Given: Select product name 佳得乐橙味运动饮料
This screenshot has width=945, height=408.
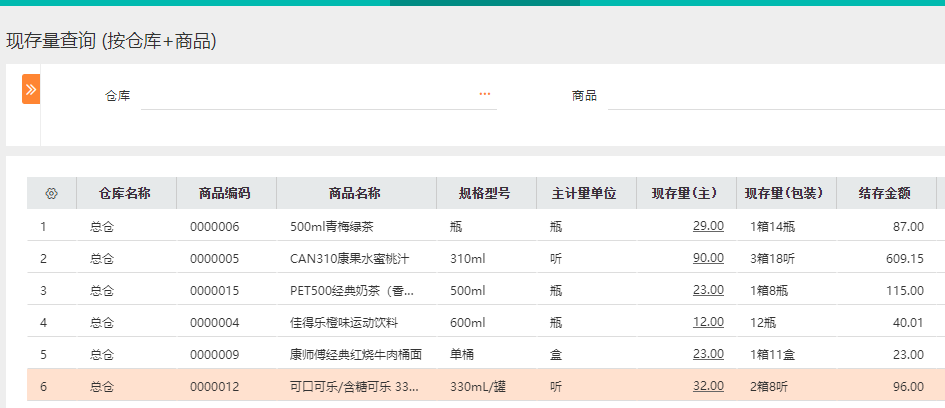Looking at the screenshot, I should pos(344,323).
